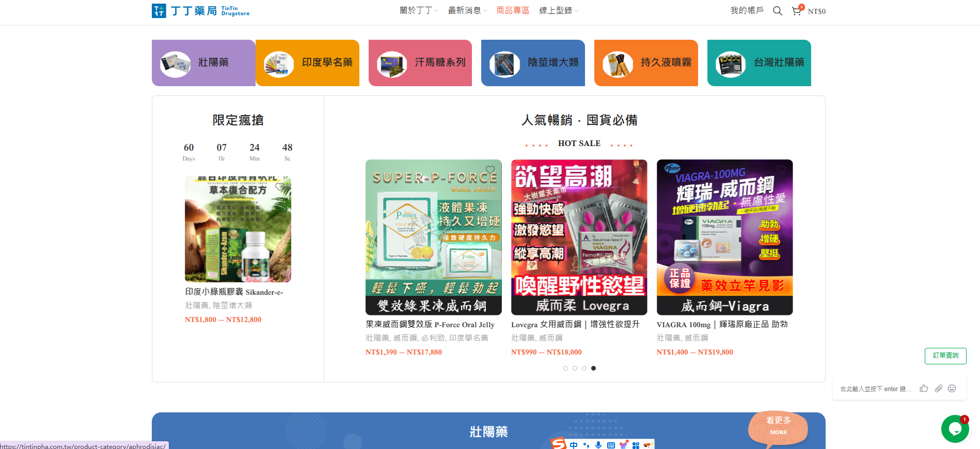Image resolution: width=980 pixels, height=449 pixels.
Task: Open the 陰莖增大類 category tile label
Action: click(553, 62)
